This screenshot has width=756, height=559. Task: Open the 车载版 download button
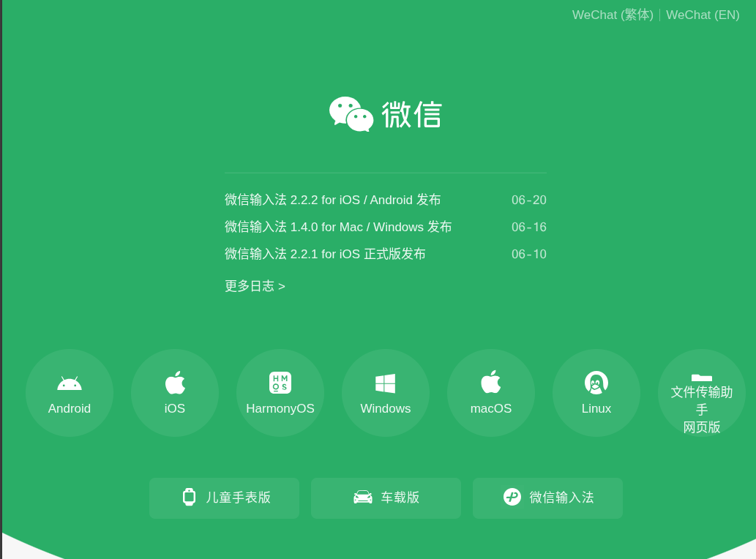point(386,498)
